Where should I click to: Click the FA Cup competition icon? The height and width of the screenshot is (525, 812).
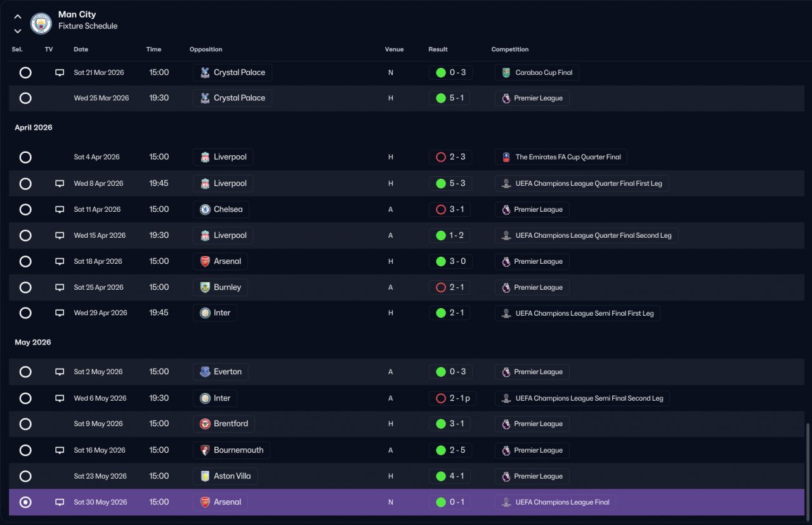click(506, 157)
